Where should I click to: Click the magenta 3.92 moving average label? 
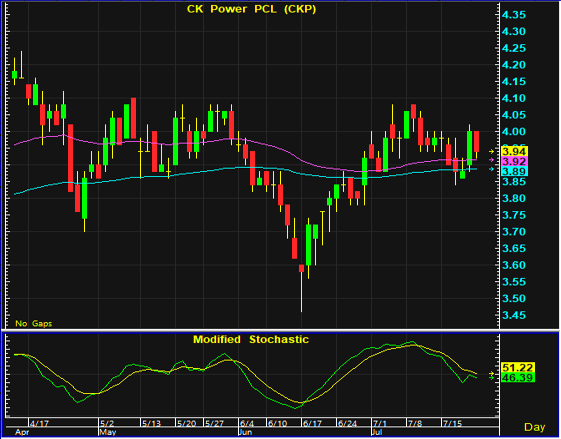(x=514, y=161)
